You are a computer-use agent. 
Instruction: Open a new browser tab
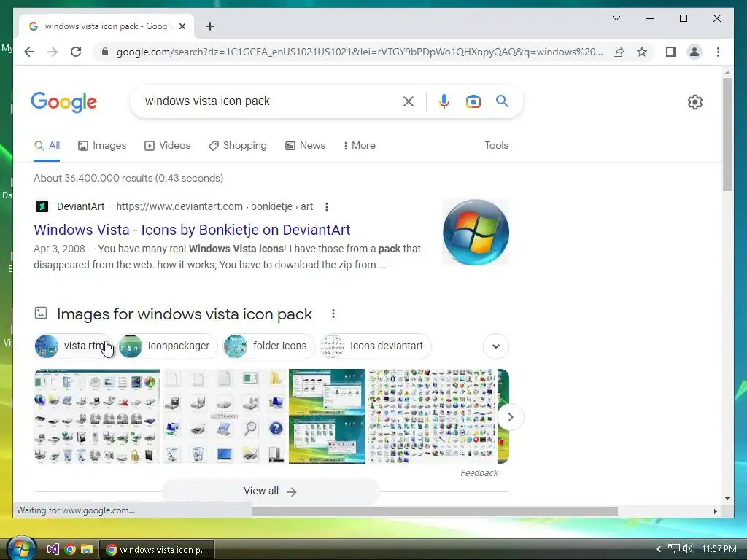pos(209,27)
